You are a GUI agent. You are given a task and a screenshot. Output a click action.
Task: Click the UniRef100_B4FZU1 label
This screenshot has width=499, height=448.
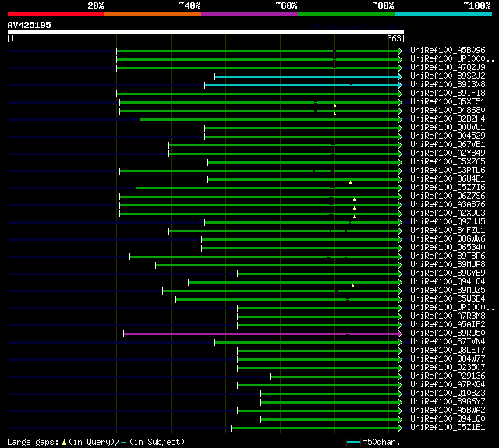(448, 231)
